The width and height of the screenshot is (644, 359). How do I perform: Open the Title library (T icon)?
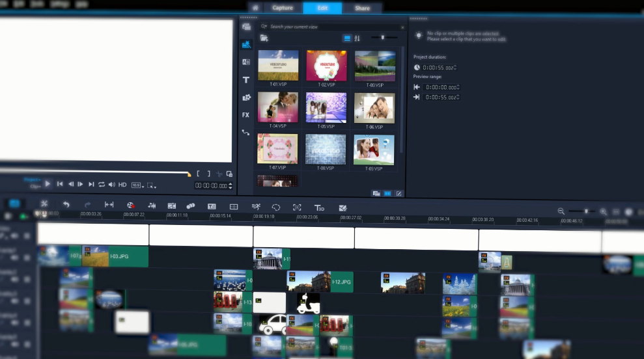point(246,80)
